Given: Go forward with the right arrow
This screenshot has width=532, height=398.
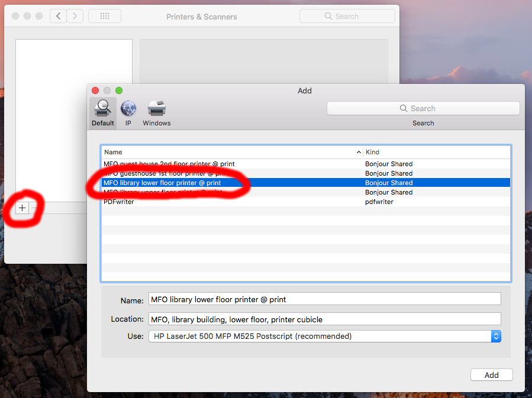Looking at the screenshot, I should [x=75, y=16].
